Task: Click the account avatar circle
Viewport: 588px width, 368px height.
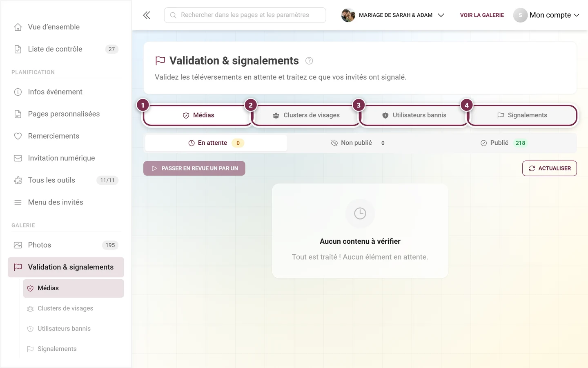Action: pos(520,15)
